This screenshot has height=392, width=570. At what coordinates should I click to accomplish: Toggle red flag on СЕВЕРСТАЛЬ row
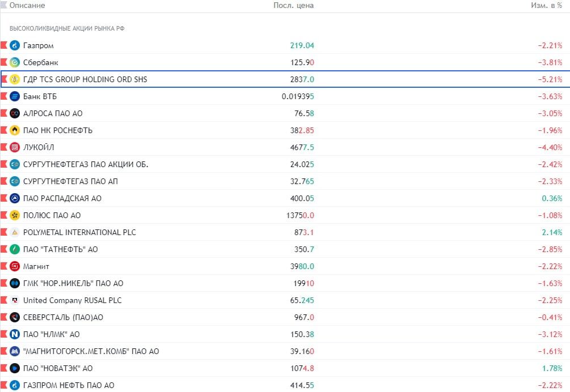[4, 317]
